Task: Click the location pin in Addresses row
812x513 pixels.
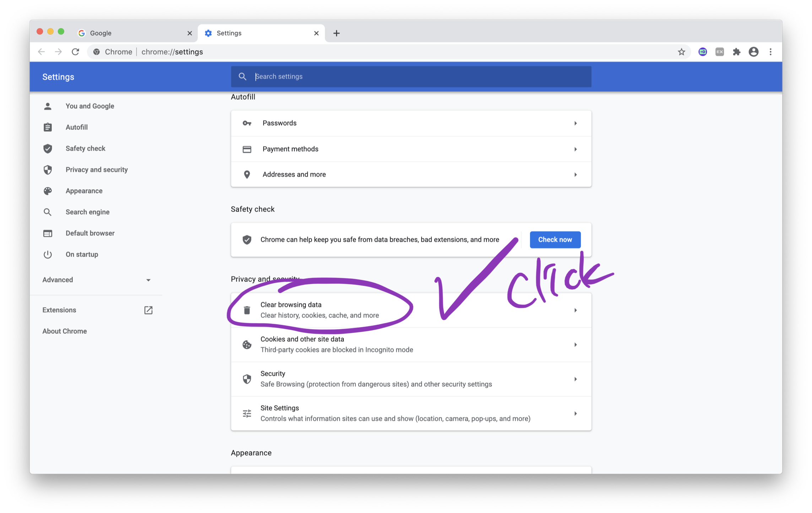Action: click(247, 174)
